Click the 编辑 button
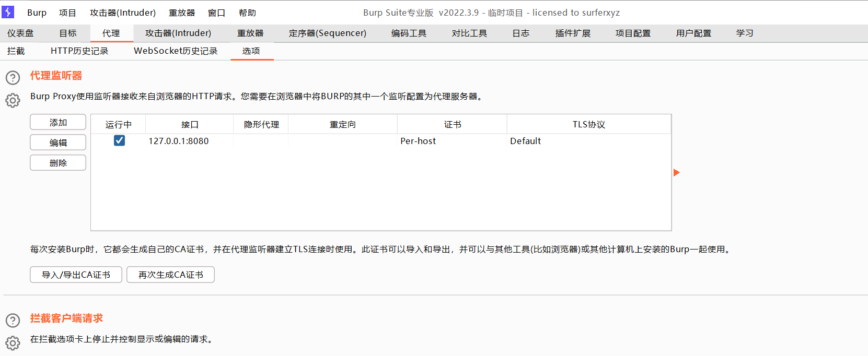 [x=58, y=143]
